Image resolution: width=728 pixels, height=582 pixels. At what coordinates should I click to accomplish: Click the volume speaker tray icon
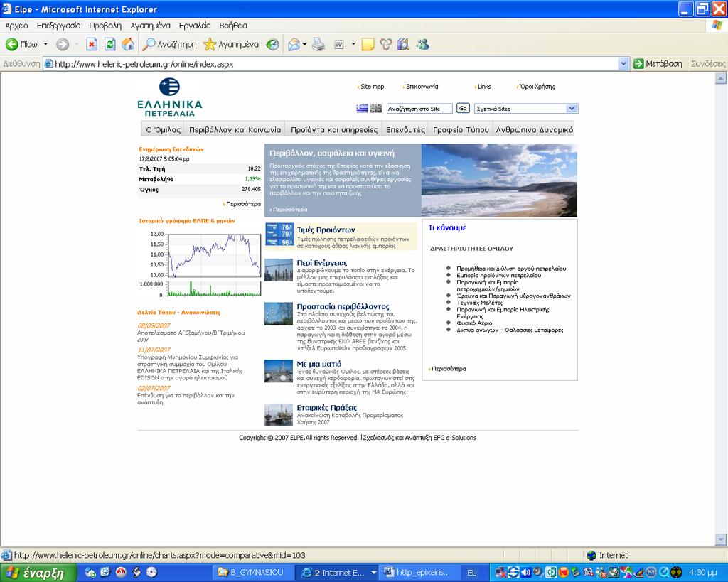526,572
